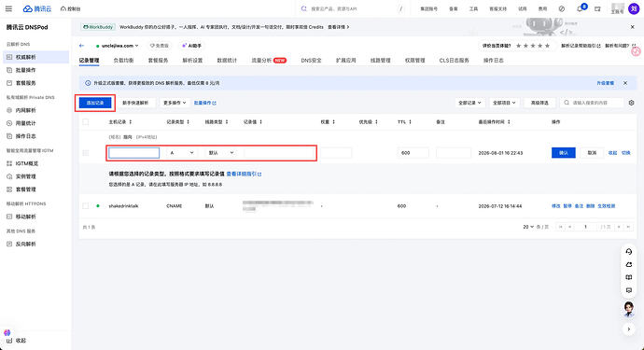Toggle checkbox for shakedrinktalk record

[86, 206]
